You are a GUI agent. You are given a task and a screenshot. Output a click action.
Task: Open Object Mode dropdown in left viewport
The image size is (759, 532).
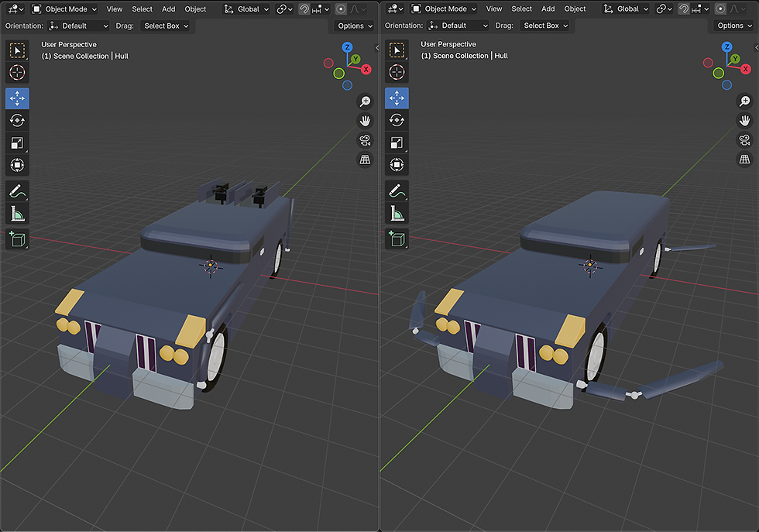65,9
